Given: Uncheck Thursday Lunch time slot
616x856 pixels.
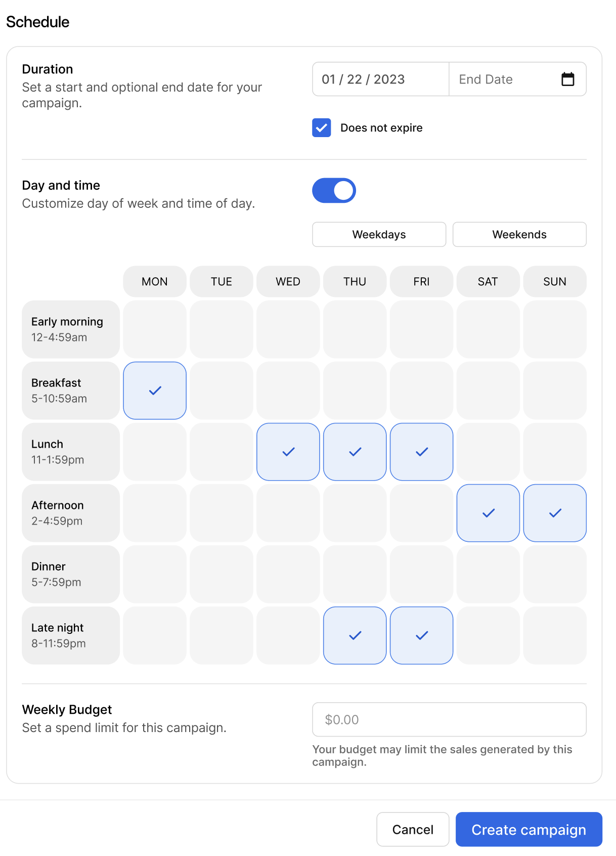Looking at the screenshot, I should tap(355, 452).
